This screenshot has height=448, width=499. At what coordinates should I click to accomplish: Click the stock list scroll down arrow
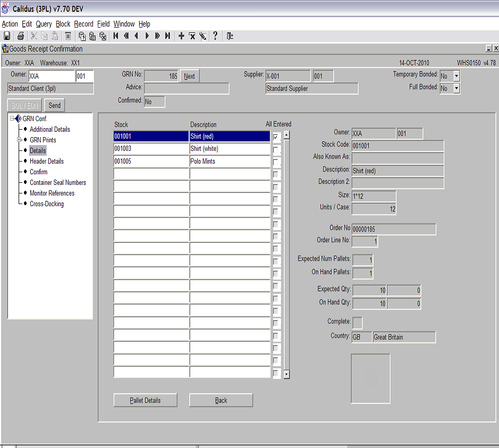pos(286,374)
